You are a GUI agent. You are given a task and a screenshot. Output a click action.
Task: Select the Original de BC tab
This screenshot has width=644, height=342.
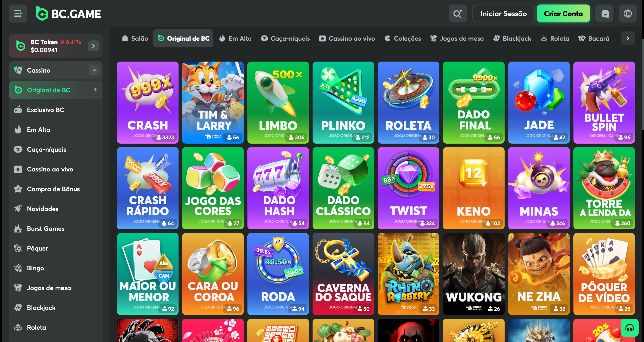click(183, 38)
